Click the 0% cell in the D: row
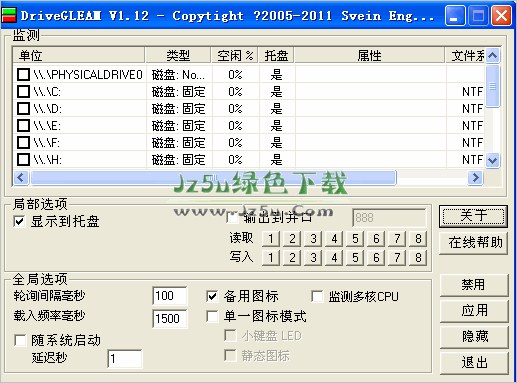This screenshot has height=383, width=517. 235,109
